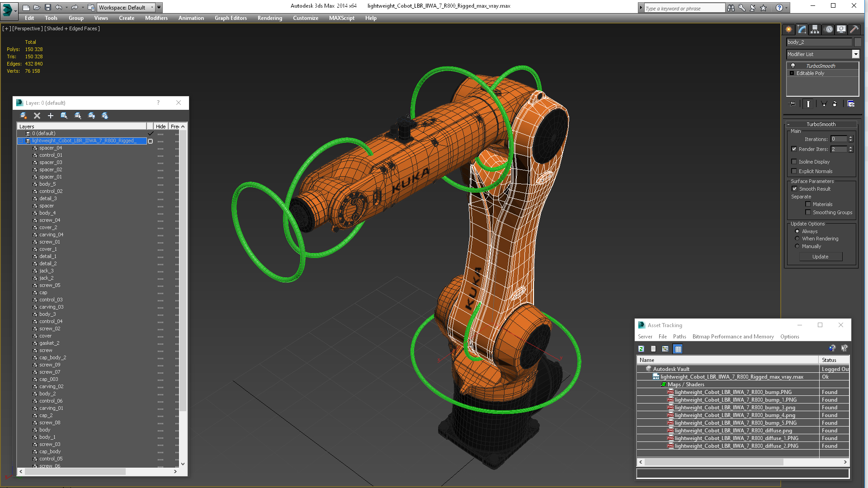Open the Paths menu in Asset Tracking
Image resolution: width=868 pixels, height=488 pixels.
[679, 337]
